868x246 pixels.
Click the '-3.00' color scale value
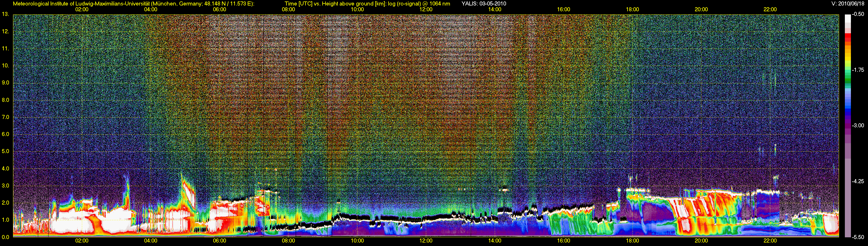coord(858,126)
